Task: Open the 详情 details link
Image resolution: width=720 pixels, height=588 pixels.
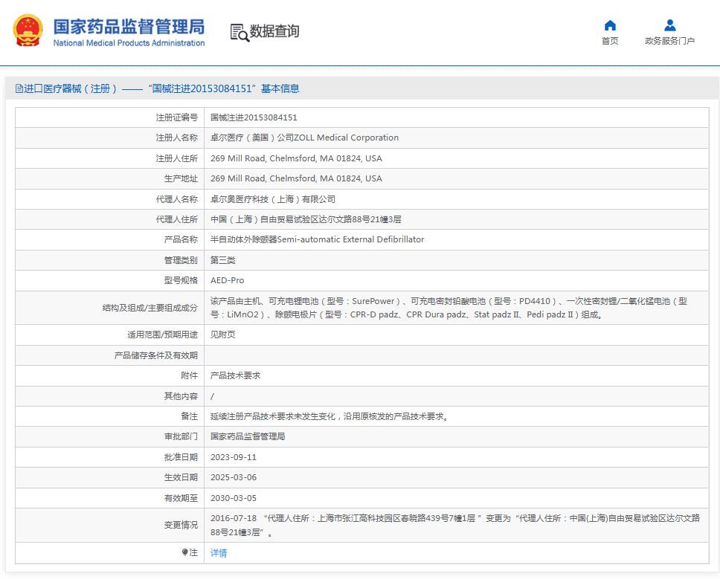Action: (218, 553)
